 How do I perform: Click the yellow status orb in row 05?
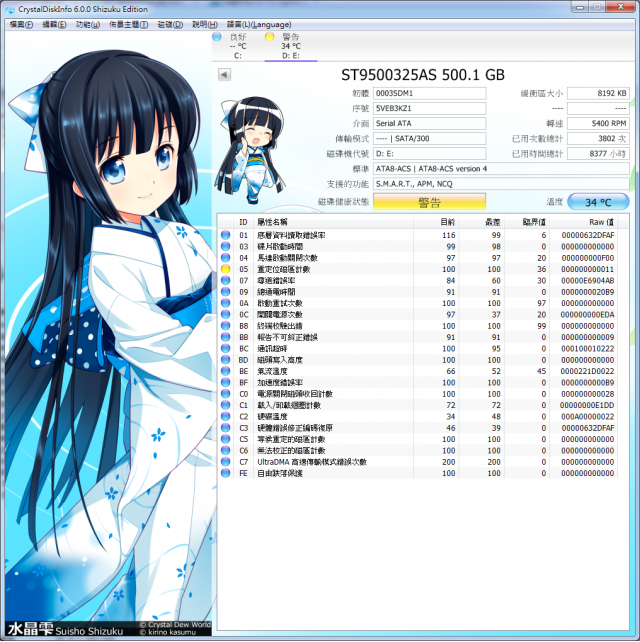[x=225, y=269]
